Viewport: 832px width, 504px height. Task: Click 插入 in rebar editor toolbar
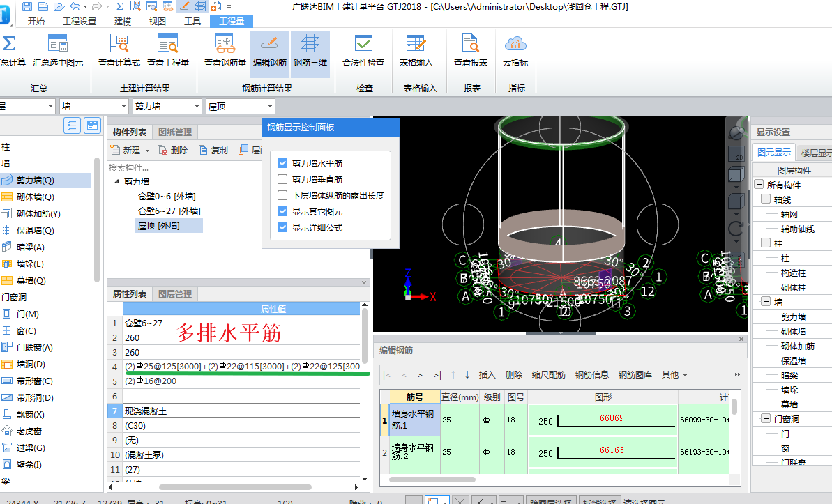tap(487, 374)
